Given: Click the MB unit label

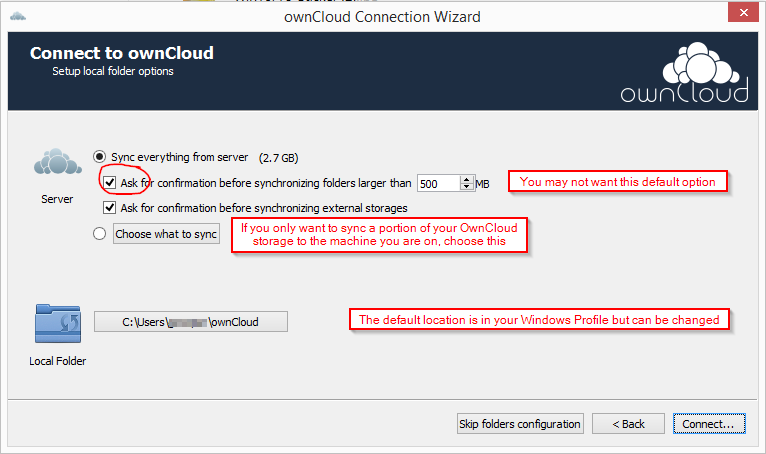Looking at the screenshot, I should (482, 184).
